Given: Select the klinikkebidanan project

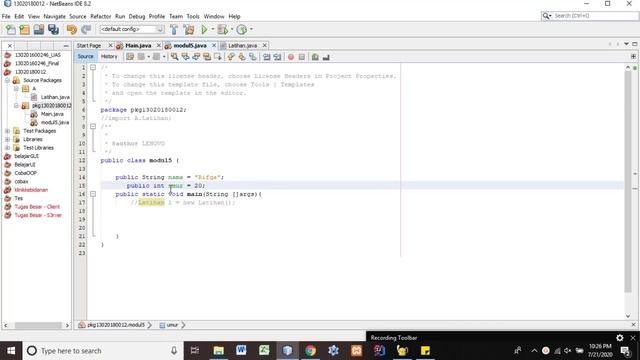Looking at the screenshot, I should click(31, 190).
